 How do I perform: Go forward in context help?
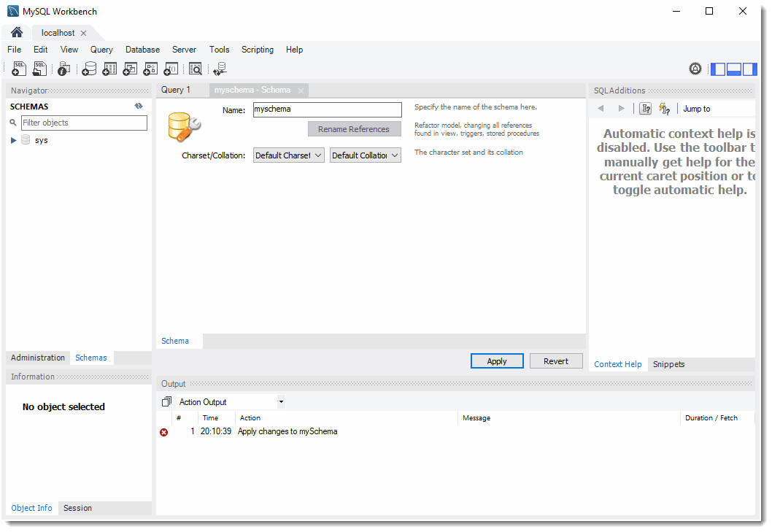click(622, 108)
